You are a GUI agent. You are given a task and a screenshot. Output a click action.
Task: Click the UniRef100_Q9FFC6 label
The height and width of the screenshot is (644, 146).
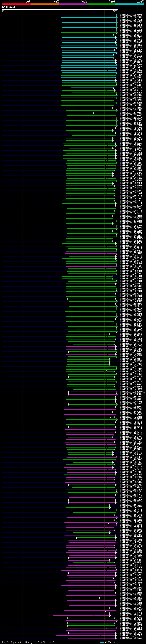tap(131, 40)
